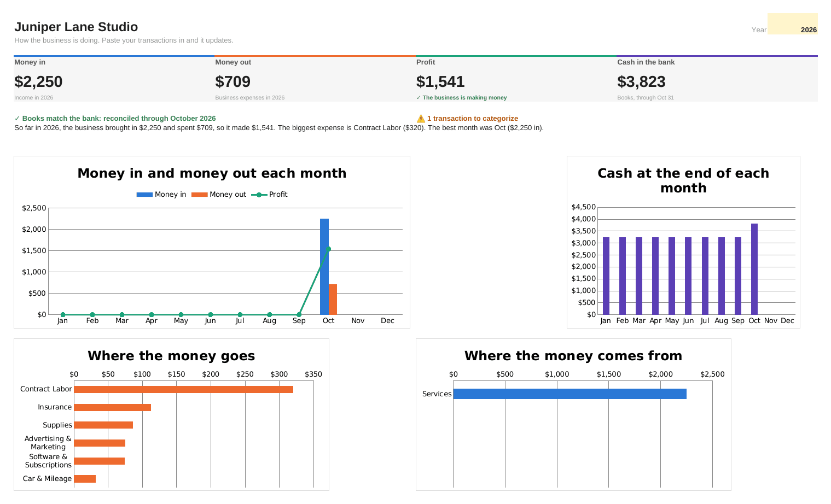Click the green Profit legend marker

click(259, 195)
